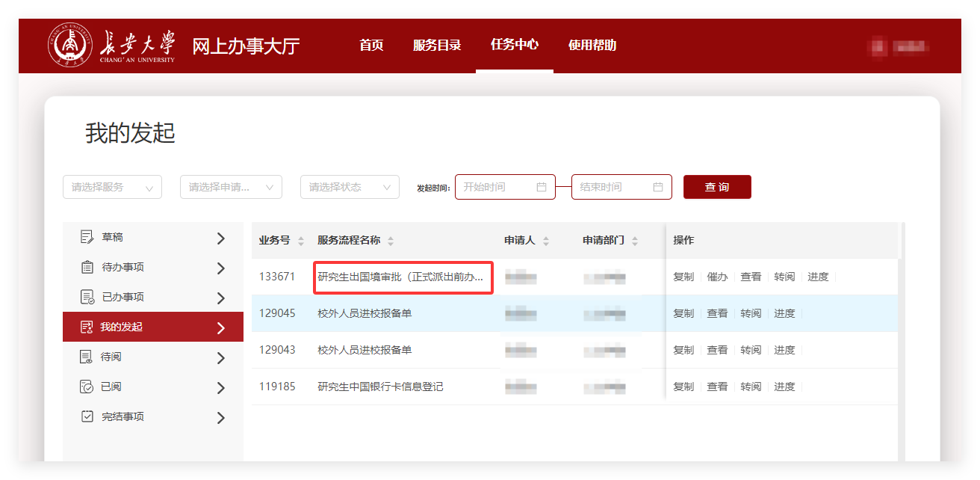The height and width of the screenshot is (480, 980).
Task: Open the 请选择状态 dropdown
Action: [x=350, y=187]
